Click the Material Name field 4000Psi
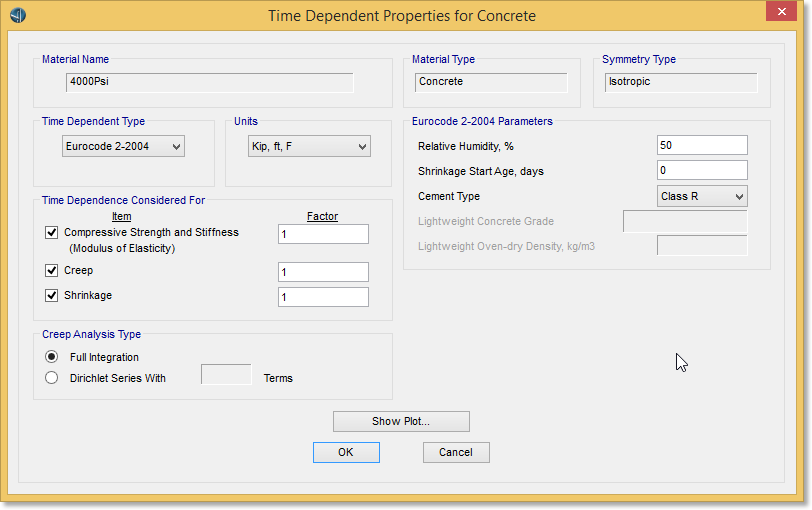812x510 pixels. 209,82
